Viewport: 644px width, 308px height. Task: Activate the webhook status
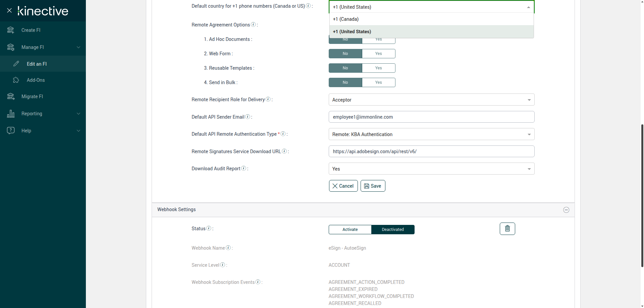350,230
